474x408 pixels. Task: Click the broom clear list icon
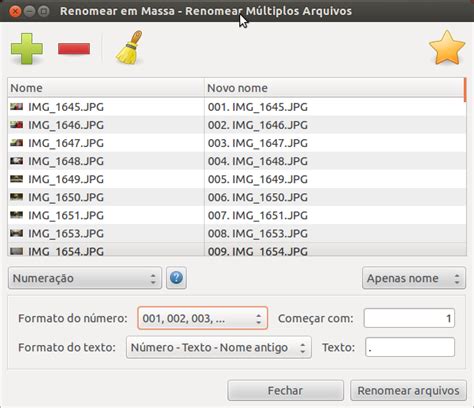click(x=129, y=47)
